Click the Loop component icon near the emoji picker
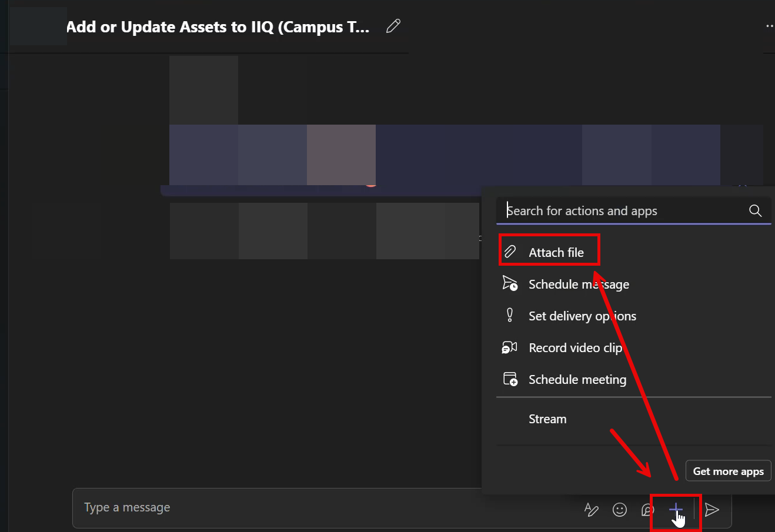Image resolution: width=775 pixels, height=532 pixels. (x=647, y=510)
